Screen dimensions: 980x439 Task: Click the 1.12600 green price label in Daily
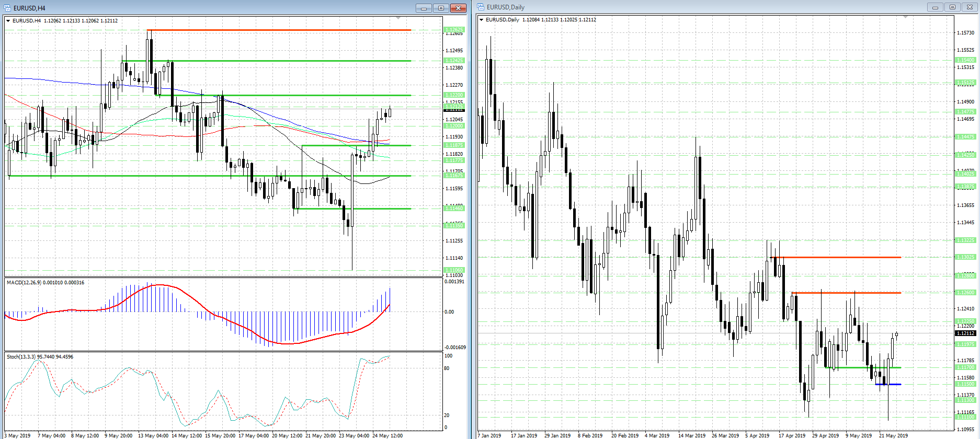965,293
